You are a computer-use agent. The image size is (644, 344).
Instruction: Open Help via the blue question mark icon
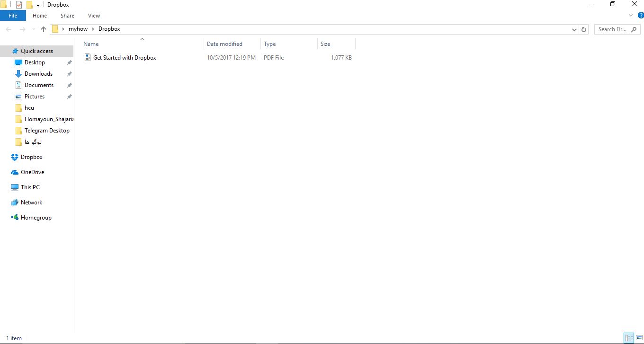(x=640, y=16)
